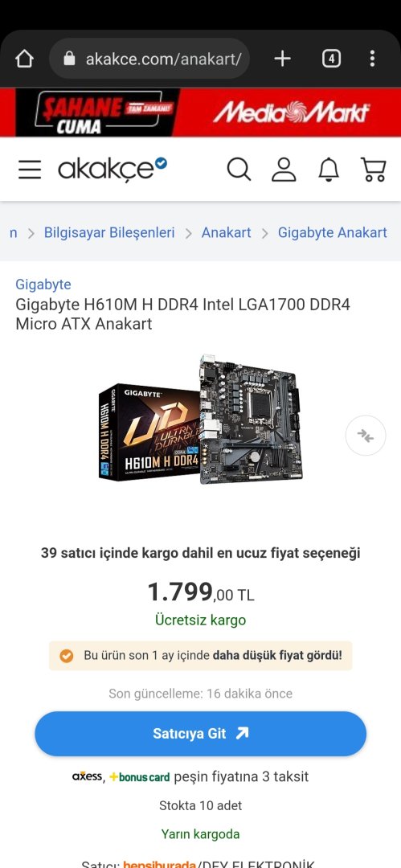Open the browser three-dot overflow menu
This screenshot has height=868, width=401.
click(x=372, y=59)
